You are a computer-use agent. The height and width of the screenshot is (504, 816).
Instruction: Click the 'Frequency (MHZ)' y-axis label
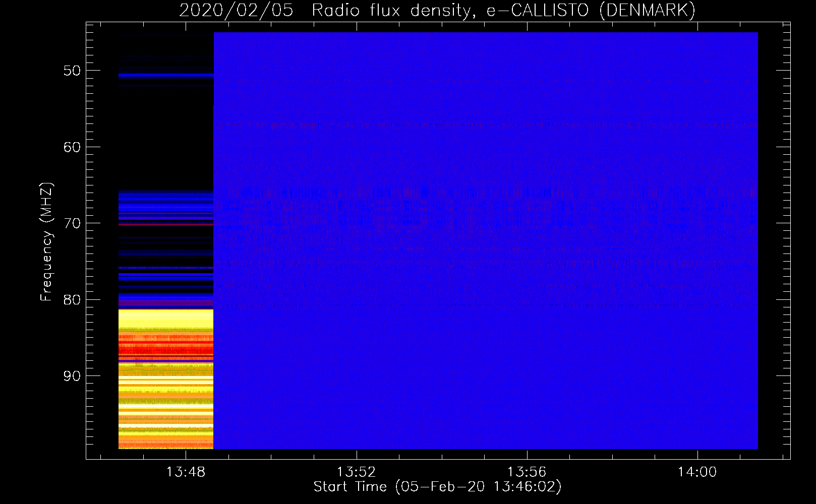click(46, 242)
